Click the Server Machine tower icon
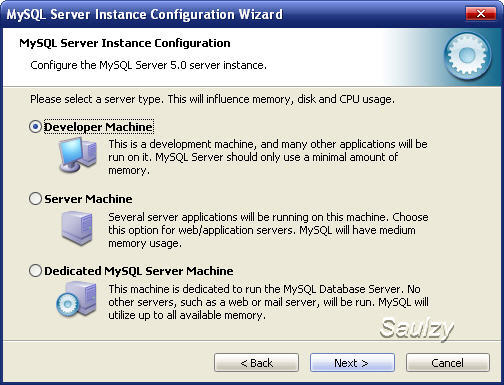504x385 pixels. coord(77,228)
